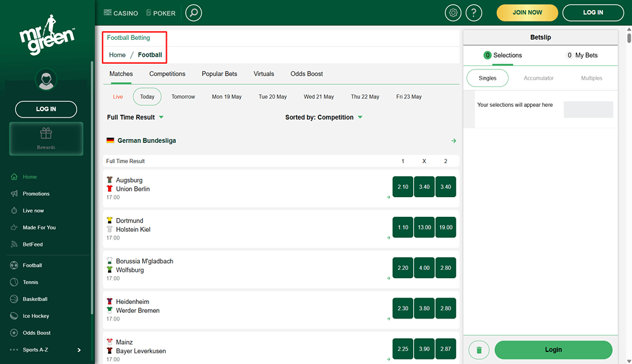Click the Tennis ball icon in sidebar
Image resolution: width=632 pixels, height=364 pixels.
(x=14, y=282)
